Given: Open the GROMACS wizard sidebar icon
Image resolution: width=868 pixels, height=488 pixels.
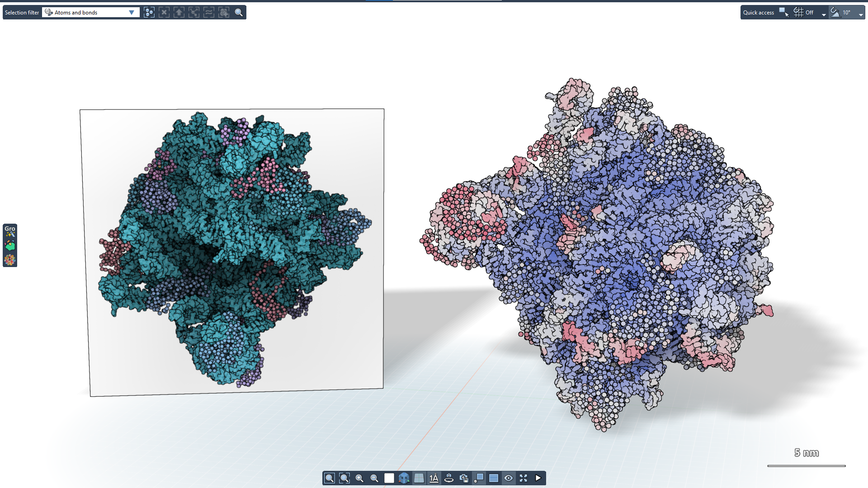Looking at the screenshot, I should pos(10,231).
